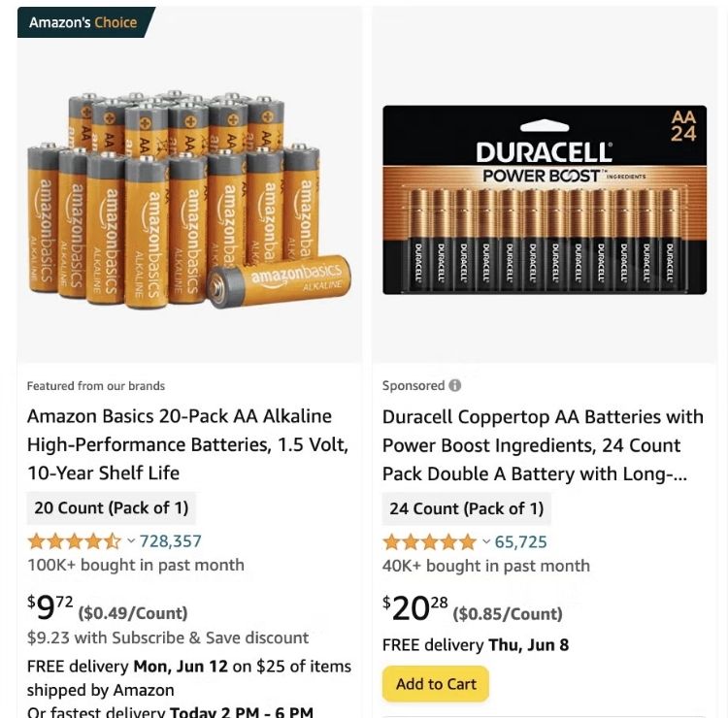Screen dimensions: 728x718
Task: Click the Duracell star rating
Action: point(429,541)
